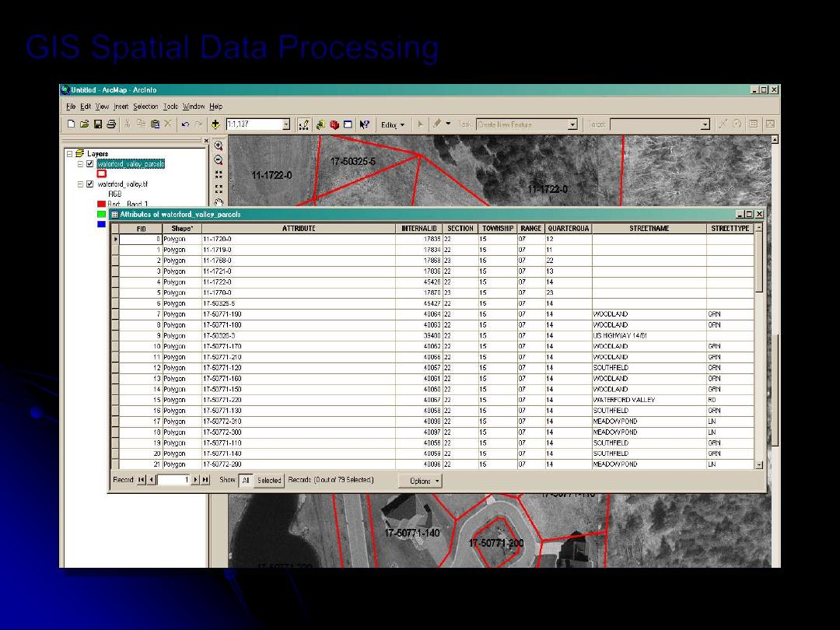The image size is (840, 630).
Task: Go to the first record
Action: point(142,480)
